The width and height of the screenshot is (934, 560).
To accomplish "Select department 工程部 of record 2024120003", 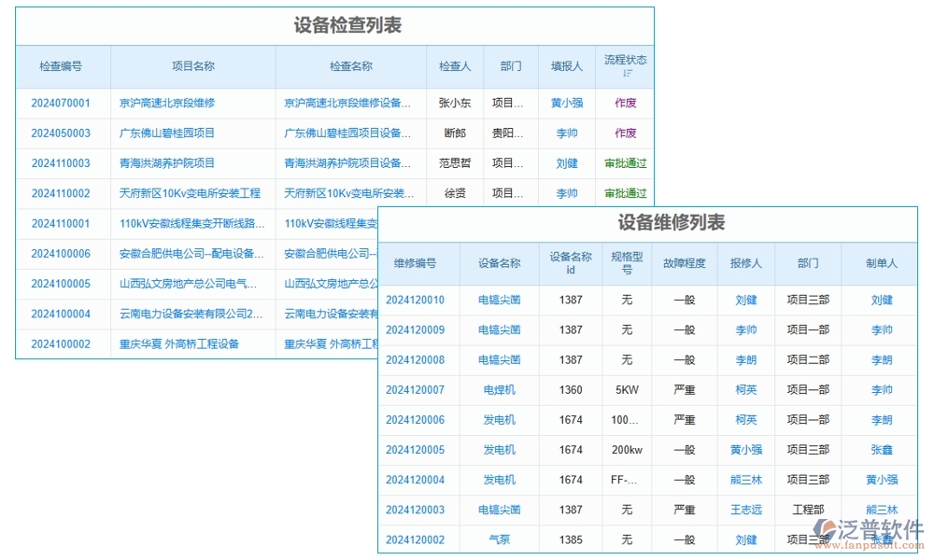I will pyautogui.click(x=808, y=510).
